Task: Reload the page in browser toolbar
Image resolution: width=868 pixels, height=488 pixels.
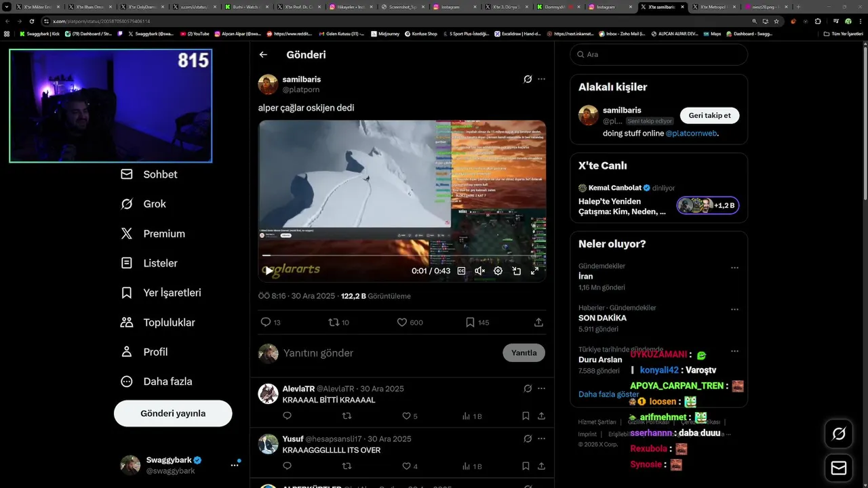Action: click(31, 21)
